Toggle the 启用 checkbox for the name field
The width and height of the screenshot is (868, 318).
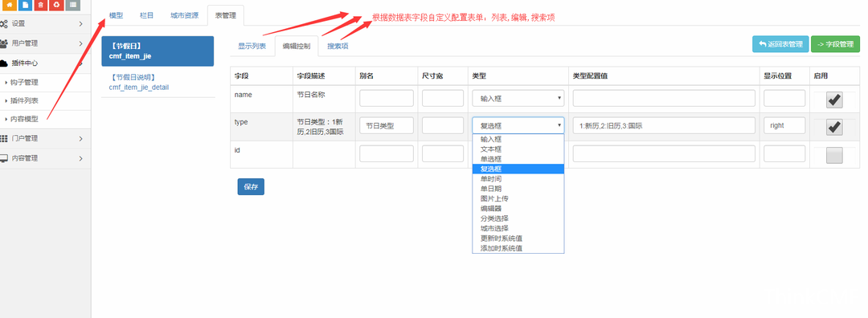[834, 100]
